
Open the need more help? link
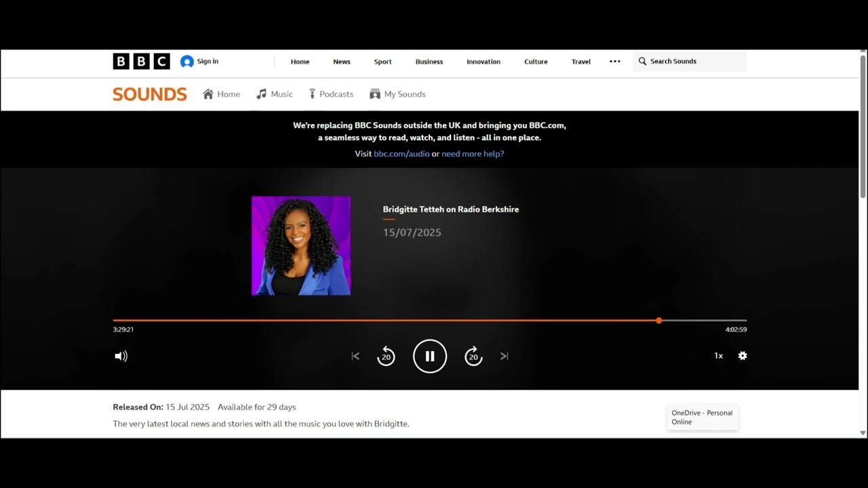point(473,154)
